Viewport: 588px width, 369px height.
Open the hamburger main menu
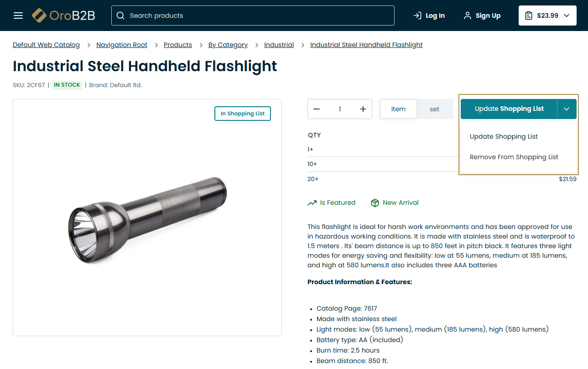point(18,16)
